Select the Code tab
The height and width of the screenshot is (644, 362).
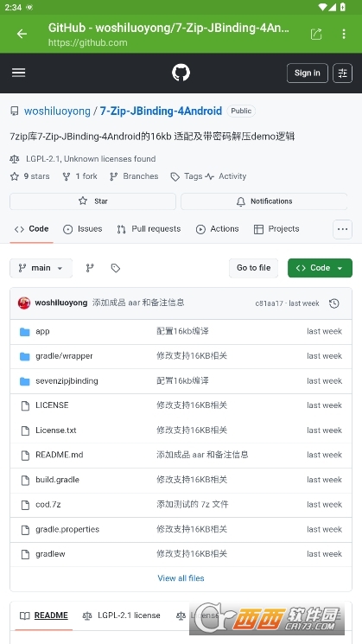pos(32,229)
